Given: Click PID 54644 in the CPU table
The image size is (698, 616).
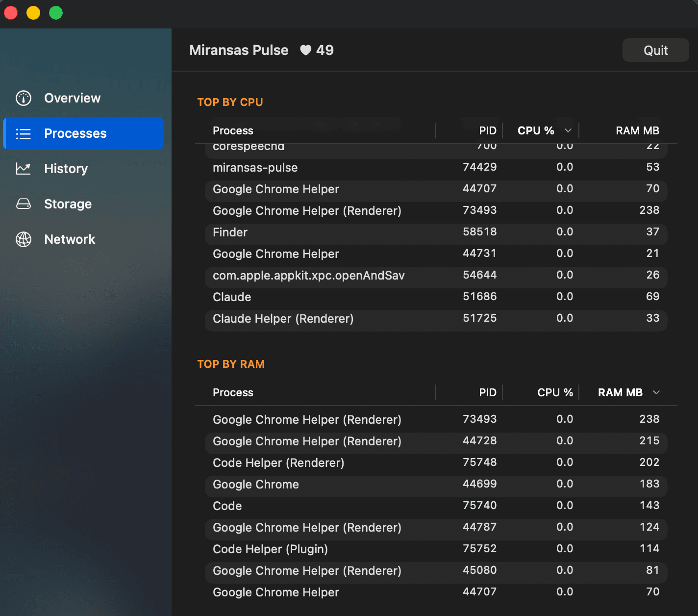Looking at the screenshot, I should coord(480,275).
